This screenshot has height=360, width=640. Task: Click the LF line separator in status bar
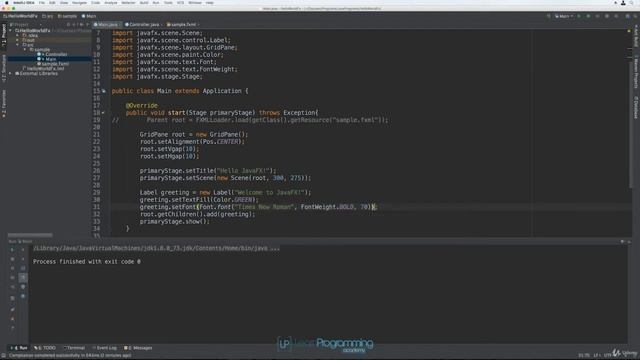click(x=597, y=356)
